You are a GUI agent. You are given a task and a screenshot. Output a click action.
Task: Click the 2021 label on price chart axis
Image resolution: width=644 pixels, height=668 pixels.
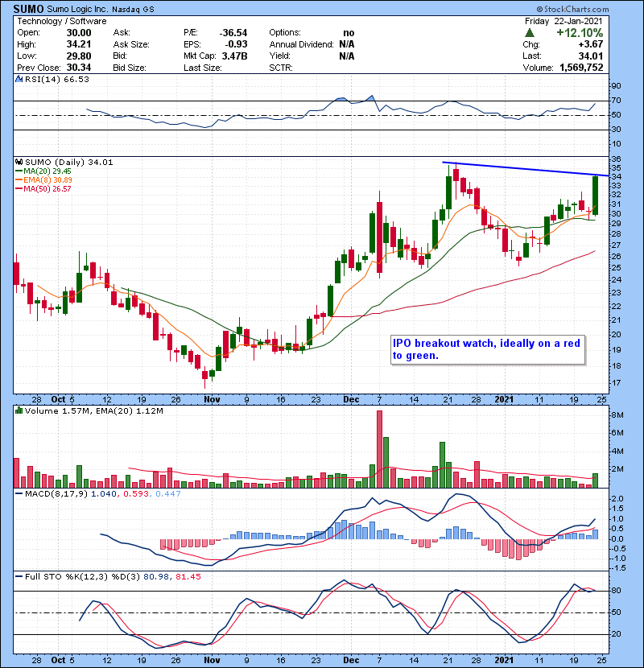coord(504,400)
